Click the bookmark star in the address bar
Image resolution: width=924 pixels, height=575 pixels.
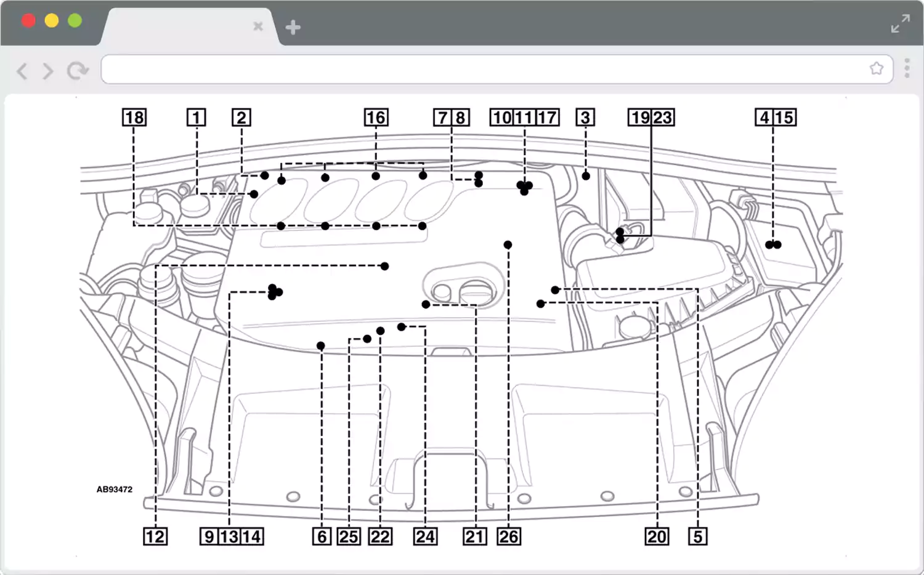pyautogui.click(x=877, y=68)
